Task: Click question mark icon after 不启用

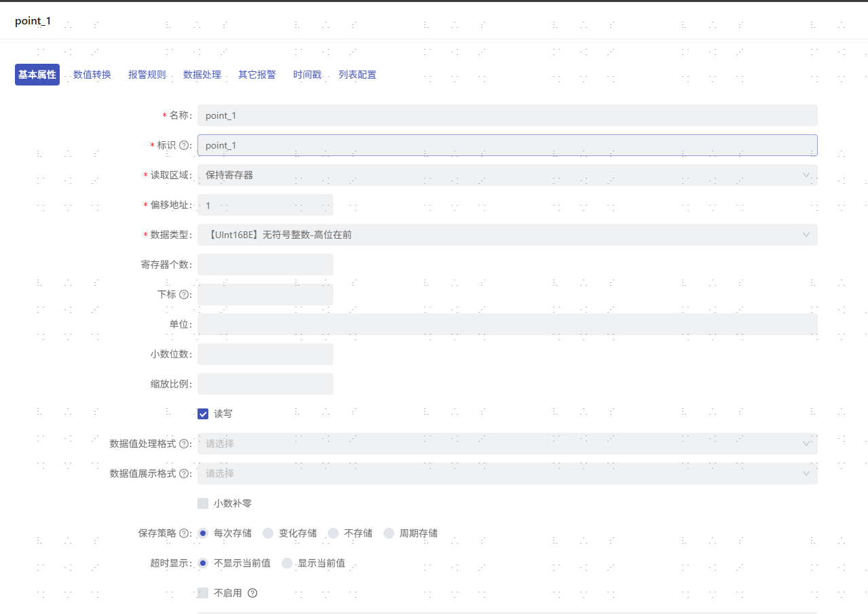Action: (252, 593)
